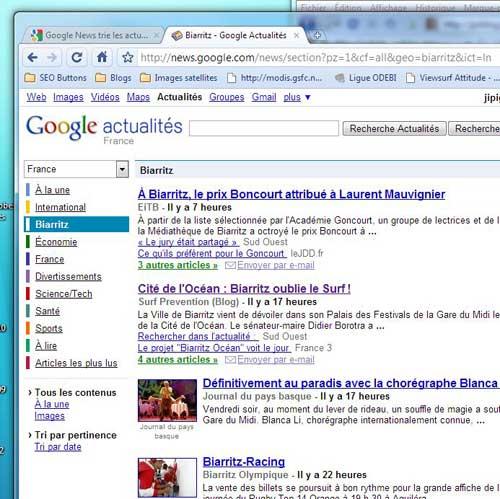Open headline about prix Boncourt Laurent Mauvignier

292,194
